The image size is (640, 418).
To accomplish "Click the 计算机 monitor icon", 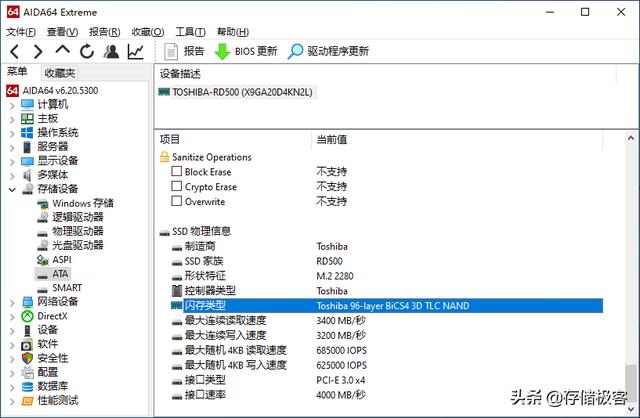I will click(x=27, y=105).
